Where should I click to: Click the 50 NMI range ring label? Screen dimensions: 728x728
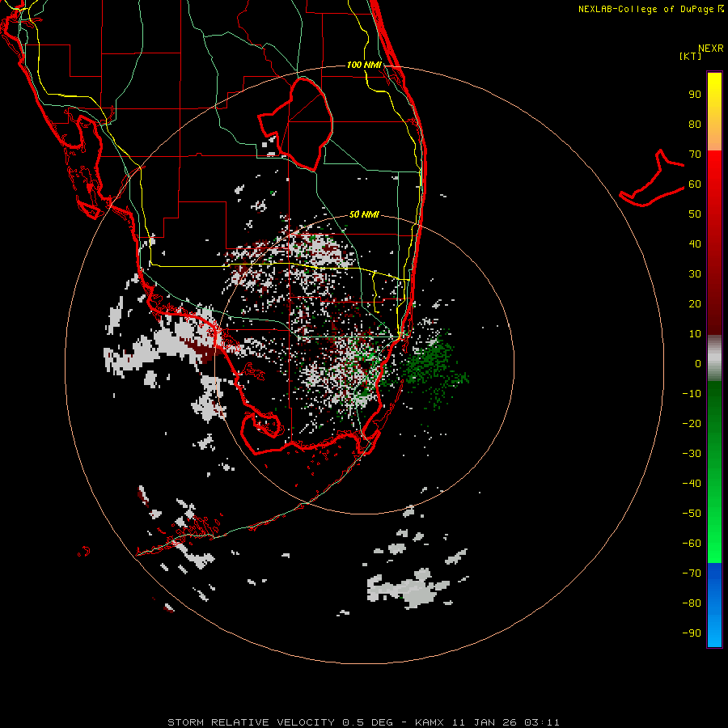[364, 214]
